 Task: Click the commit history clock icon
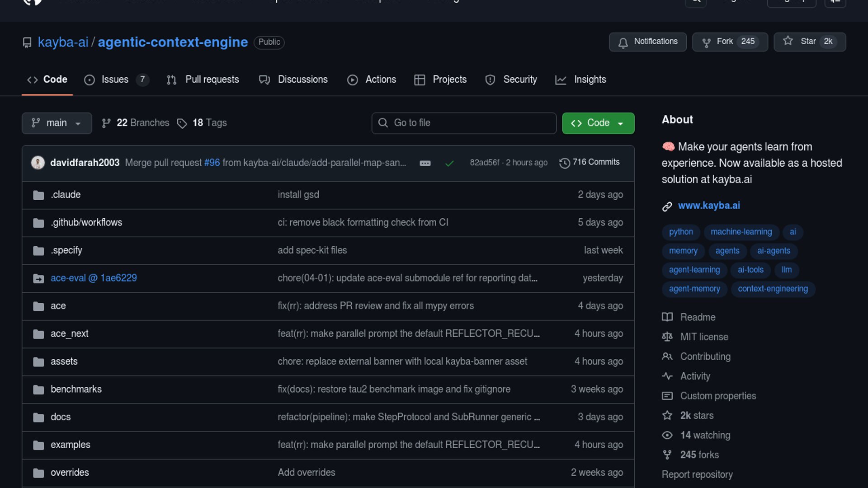(x=564, y=163)
